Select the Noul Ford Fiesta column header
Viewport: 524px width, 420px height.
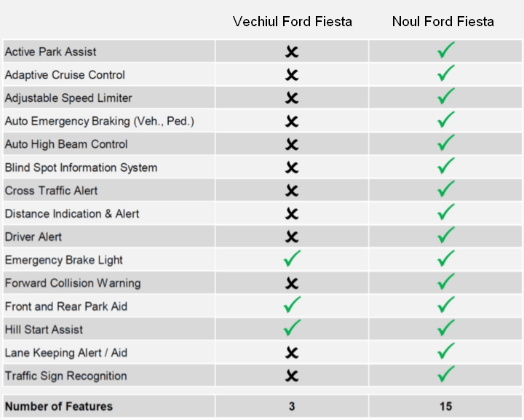(x=442, y=21)
